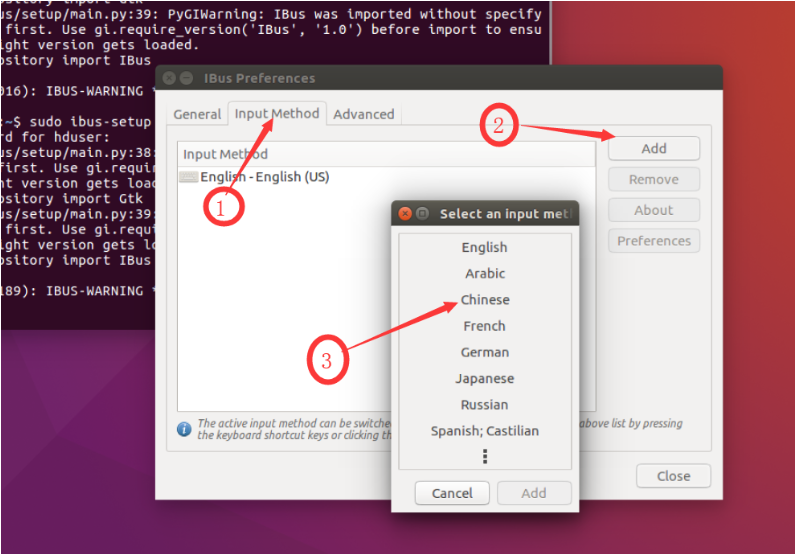The image size is (797, 554).
Task: Click the keyboard icon beside English (US)
Action: tap(189, 177)
